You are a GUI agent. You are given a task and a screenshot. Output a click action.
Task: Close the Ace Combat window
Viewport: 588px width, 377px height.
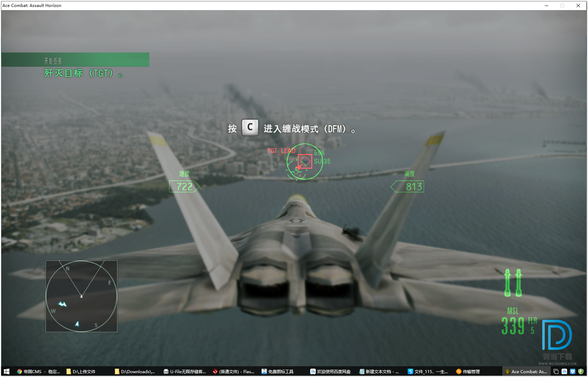coord(578,6)
